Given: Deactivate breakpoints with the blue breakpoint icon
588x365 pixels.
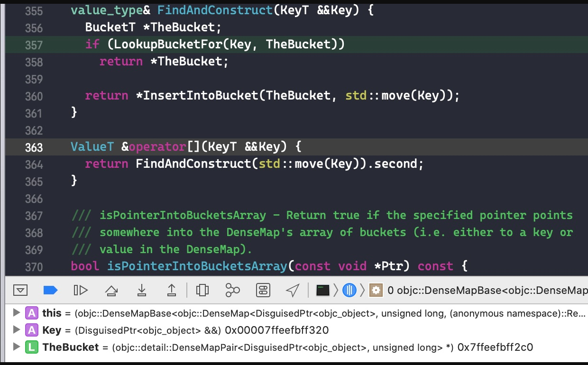Looking at the screenshot, I should click(50, 290).
